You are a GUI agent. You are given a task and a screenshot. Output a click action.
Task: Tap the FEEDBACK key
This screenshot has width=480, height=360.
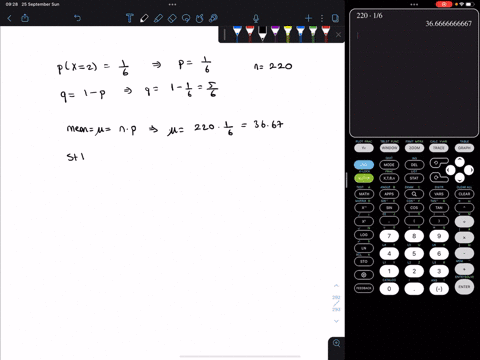point(364,288)
